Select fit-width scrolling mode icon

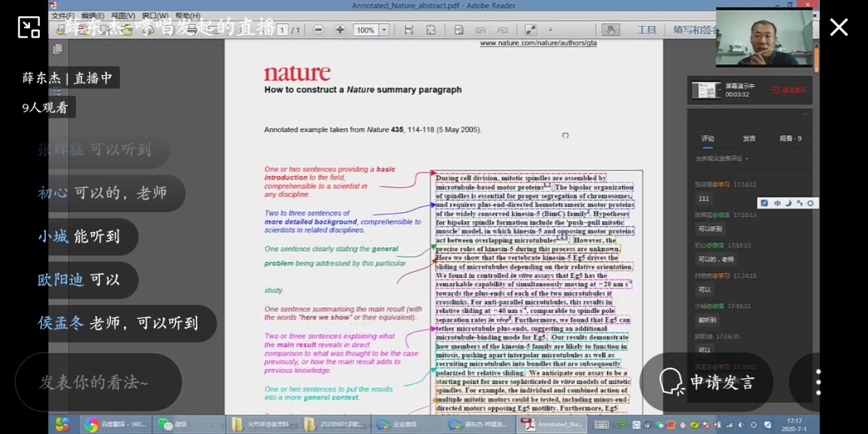point(409,30)
